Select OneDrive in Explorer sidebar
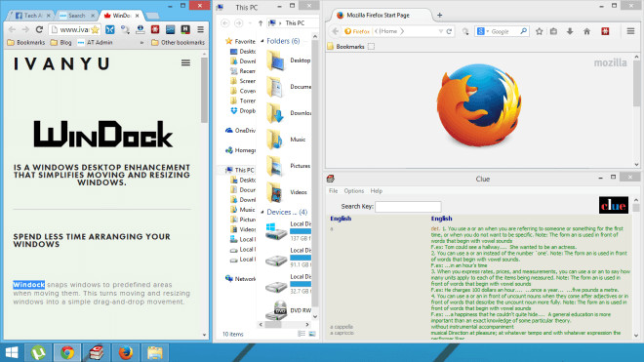The image size is (644, 362). 241,131
